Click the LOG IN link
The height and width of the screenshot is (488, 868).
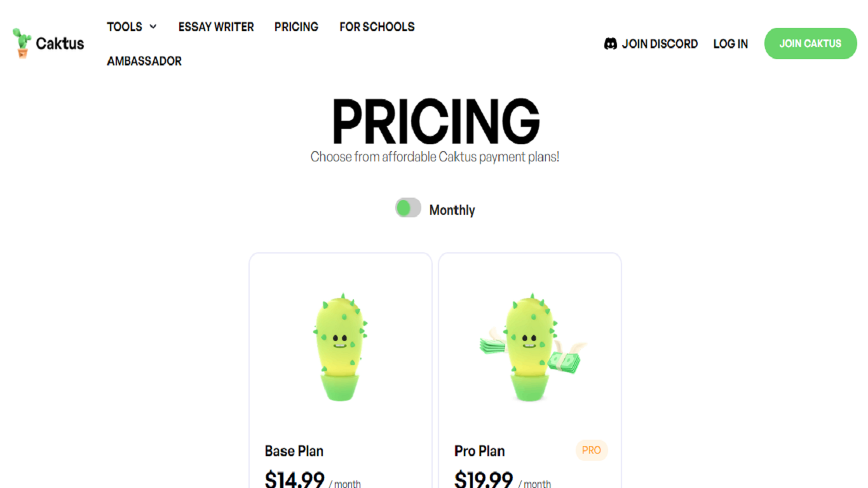(x=730, y=44)
